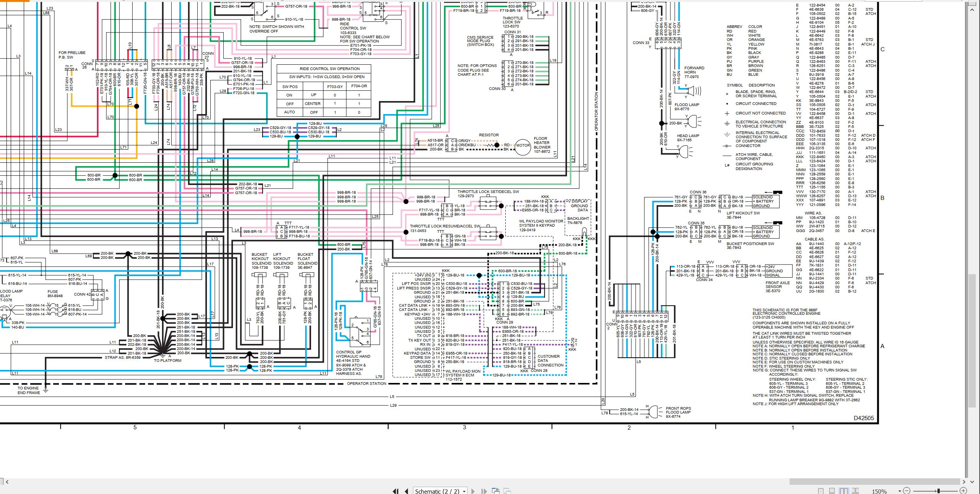Select the two-page side-by-side view
This screenshot has width=980, height=494.
[843, 491]
